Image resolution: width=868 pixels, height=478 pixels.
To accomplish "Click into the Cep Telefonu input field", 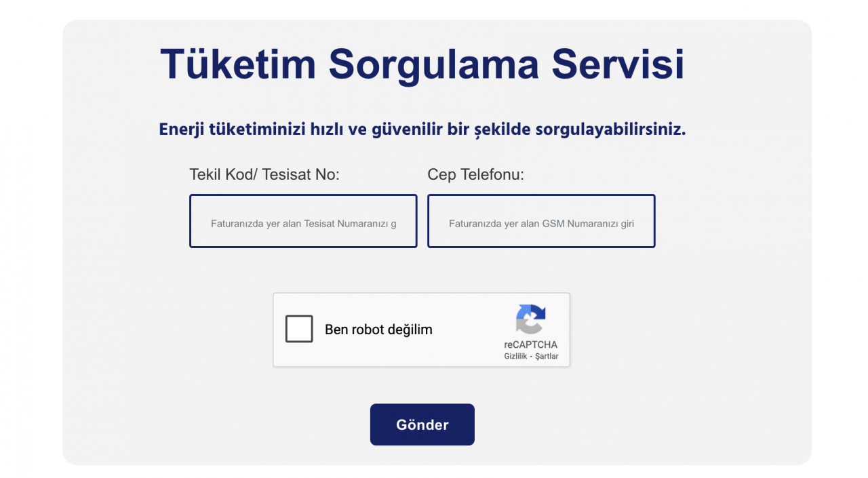I will tap(541, 221).
